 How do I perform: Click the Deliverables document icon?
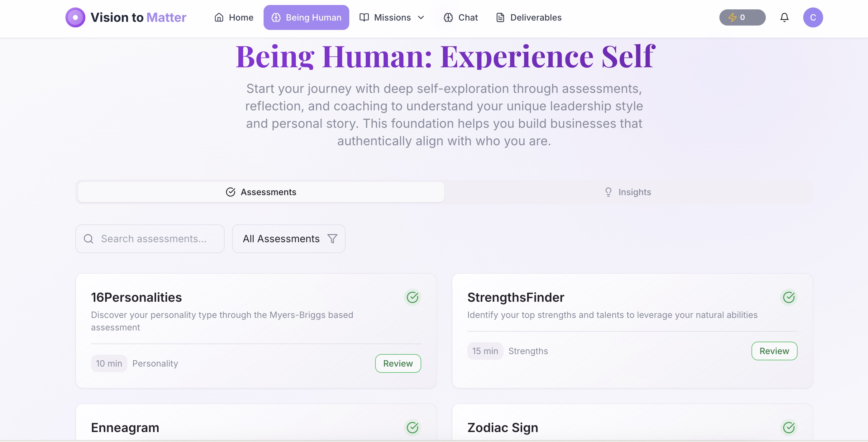point(500,17)
